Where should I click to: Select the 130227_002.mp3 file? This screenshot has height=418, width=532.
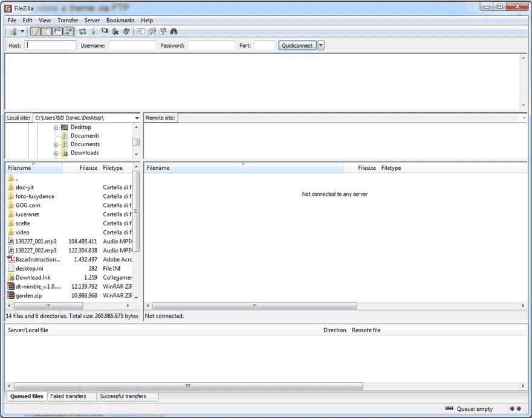(69, 251)
